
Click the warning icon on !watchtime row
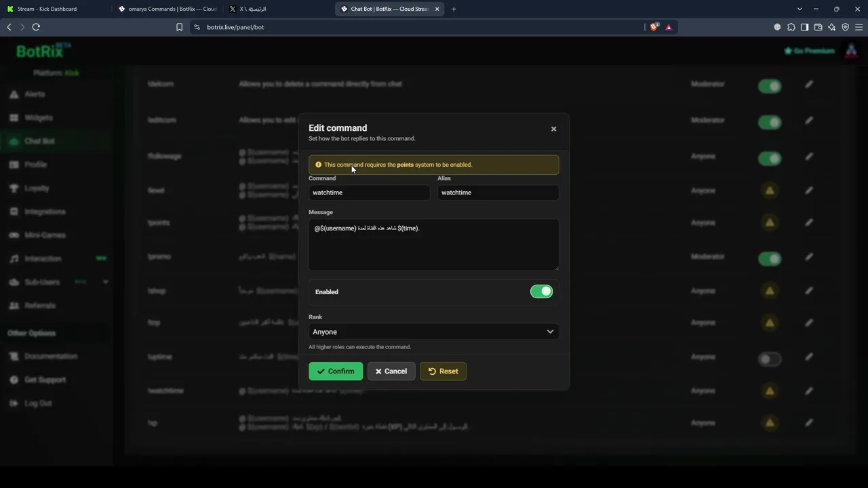[x=770, y=390]
